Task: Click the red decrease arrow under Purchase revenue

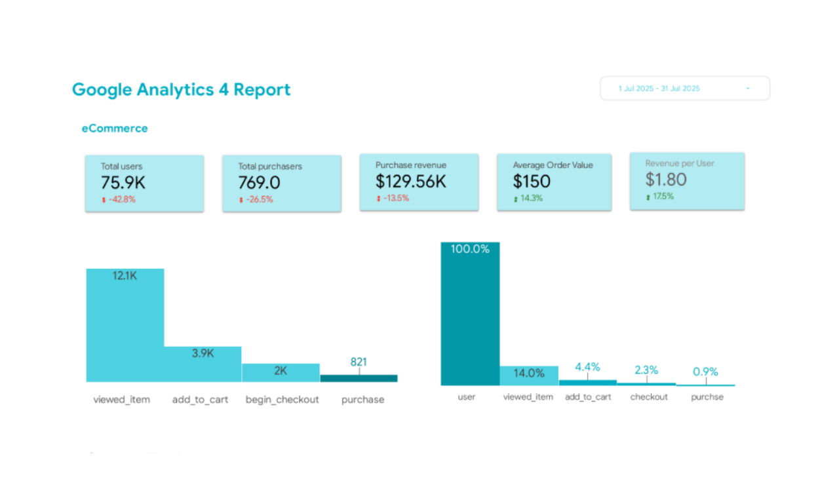Action: 379,199
